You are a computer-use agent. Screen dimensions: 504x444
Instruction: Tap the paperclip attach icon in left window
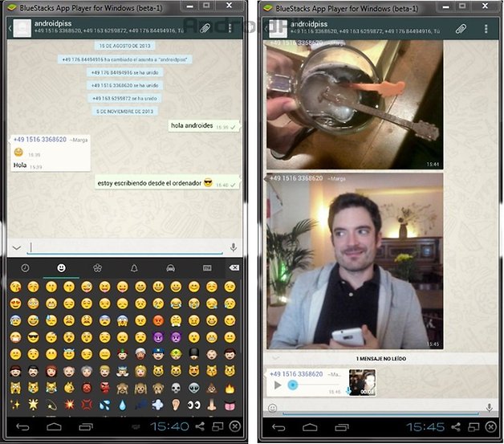pos(205,28)
